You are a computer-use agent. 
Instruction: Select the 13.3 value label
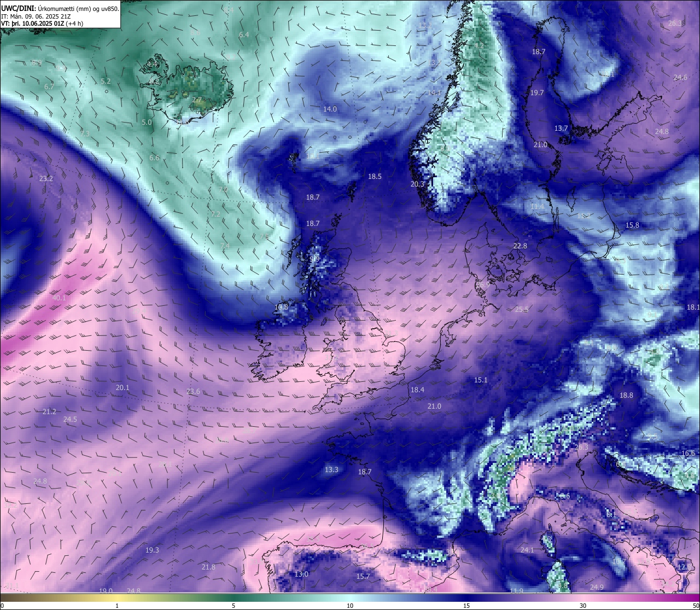331,469
